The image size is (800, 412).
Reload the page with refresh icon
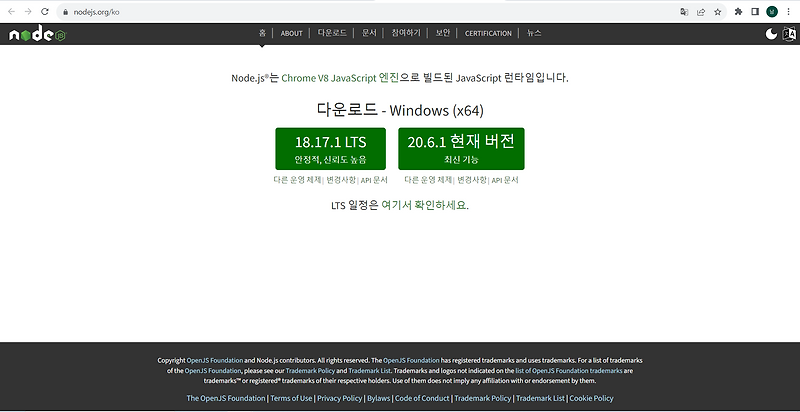pyautogui.click(x=44, y=12)
